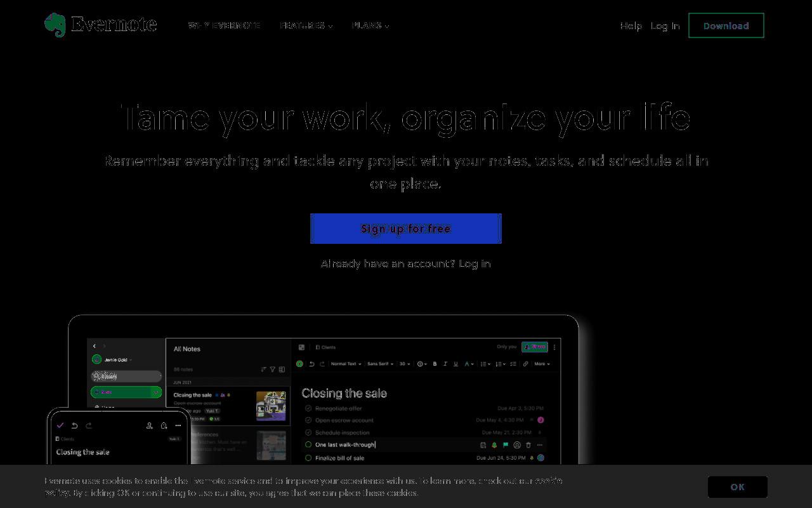Screen dimensions: 812x508
Task: Expand the FEATURES dropdown menu
Action: pos(306,25)
